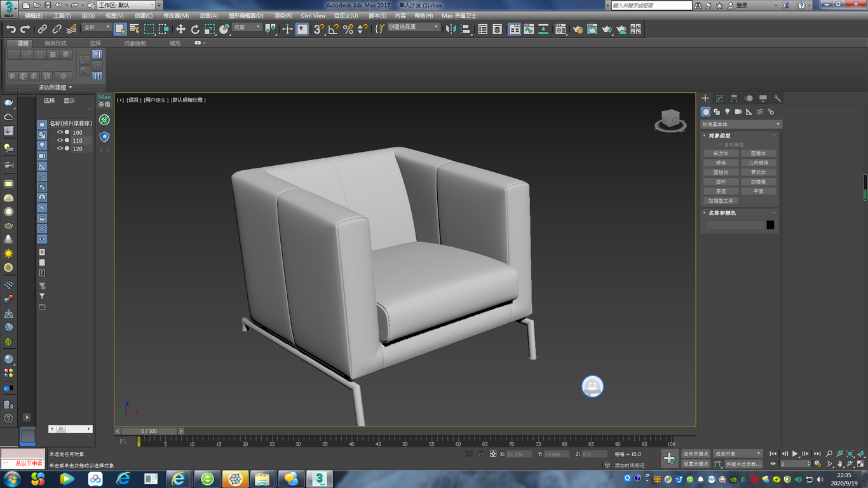The width and height of the screenshot is (868, 488).
Task: Click the Mirror tool icon
Action: [x=451, y=29]
